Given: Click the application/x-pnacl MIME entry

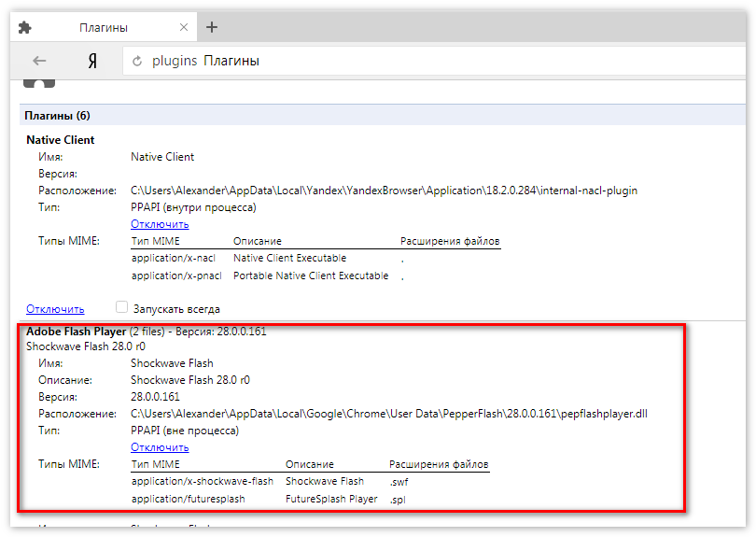Looking at the screenshot, I should tap(176, 276).
